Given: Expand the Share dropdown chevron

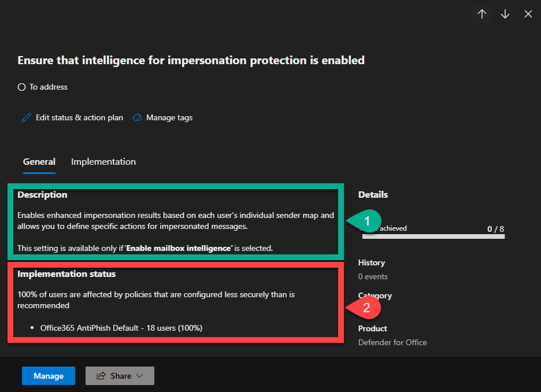Looking at the screenshot, I should 139,376.
